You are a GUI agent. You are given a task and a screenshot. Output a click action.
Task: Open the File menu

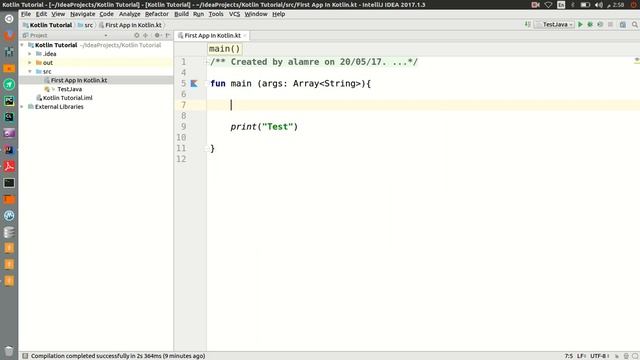26,14
